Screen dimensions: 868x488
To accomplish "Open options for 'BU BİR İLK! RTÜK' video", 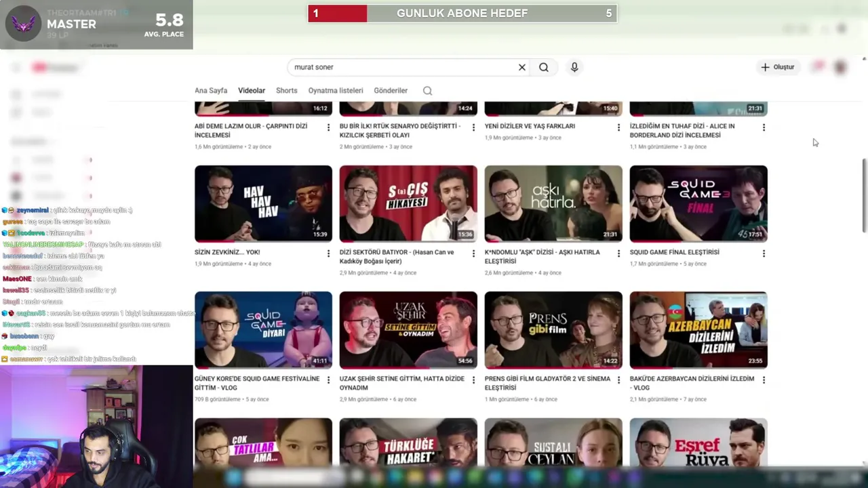I will [x=473, y=127].
